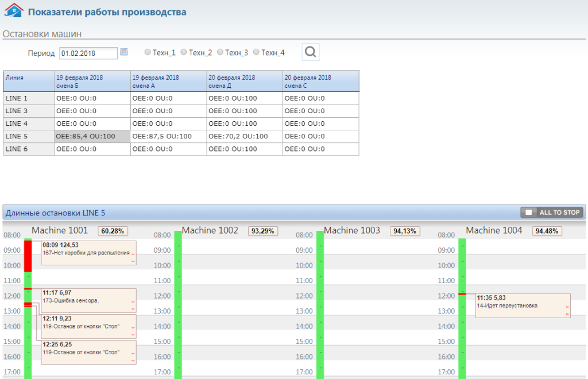The height and width of the screenshot is (379, 588).
Task: Open the 08:09 no-spray-boxes stop card
Action: click(88, 253)
